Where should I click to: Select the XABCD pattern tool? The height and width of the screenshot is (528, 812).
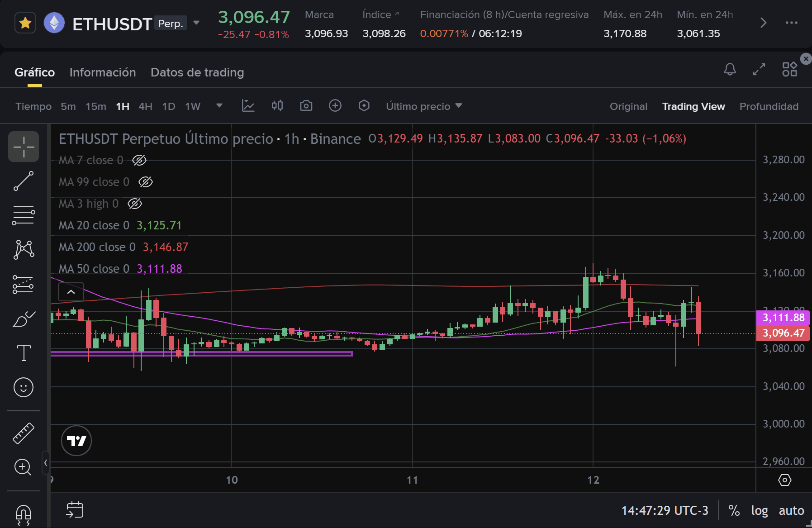tap(24, 250)
